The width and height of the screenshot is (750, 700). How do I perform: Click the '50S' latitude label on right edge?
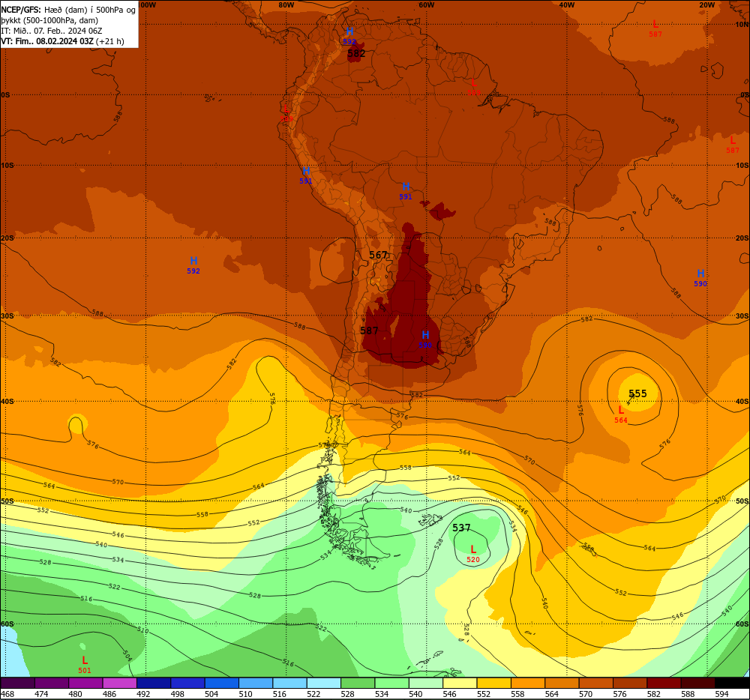click(x=742, y=501)
